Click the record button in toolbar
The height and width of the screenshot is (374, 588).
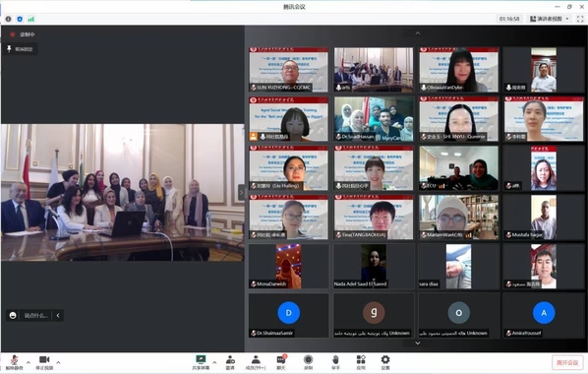coord(308,362)
